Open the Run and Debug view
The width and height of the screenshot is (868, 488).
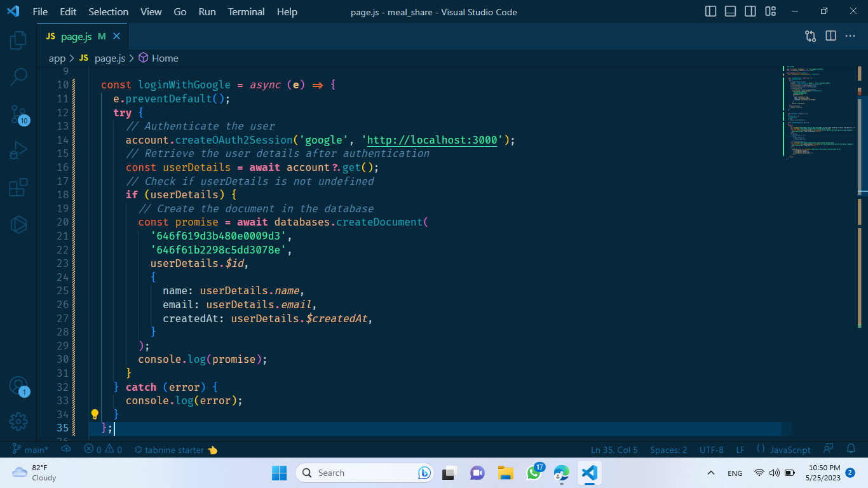tap(18, 151)
